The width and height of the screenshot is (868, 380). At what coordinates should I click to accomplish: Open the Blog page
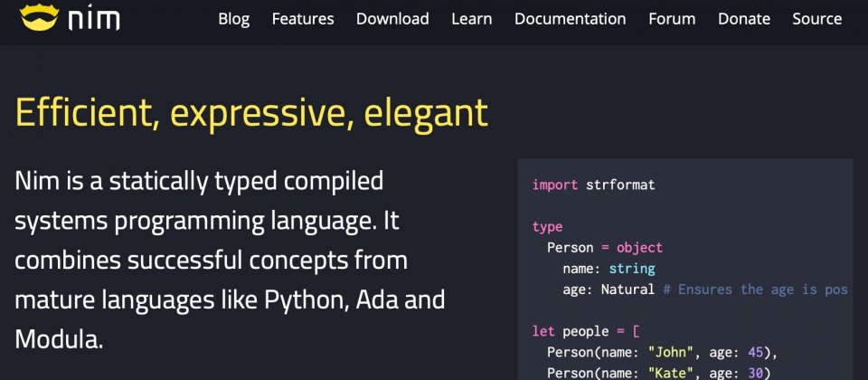[233, 19]
